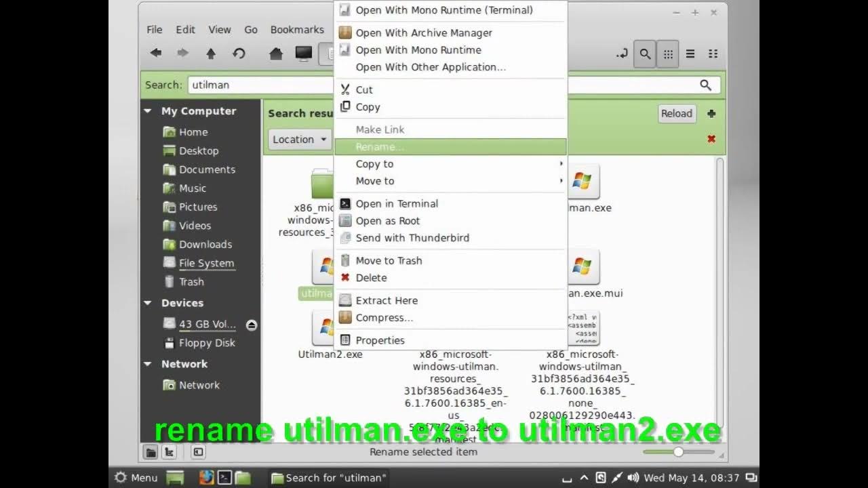Screen dimensions: 868x488
Task: Open Downloads in the sidebar
Action: point(205,244)
